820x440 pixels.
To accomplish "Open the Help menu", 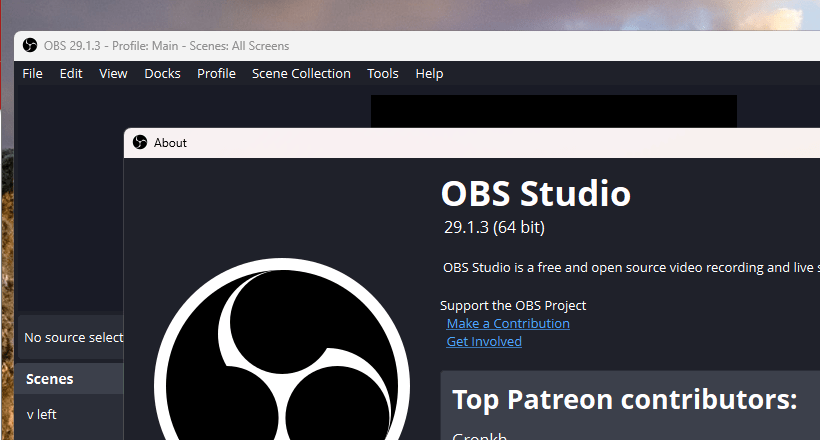I will 429,74.
